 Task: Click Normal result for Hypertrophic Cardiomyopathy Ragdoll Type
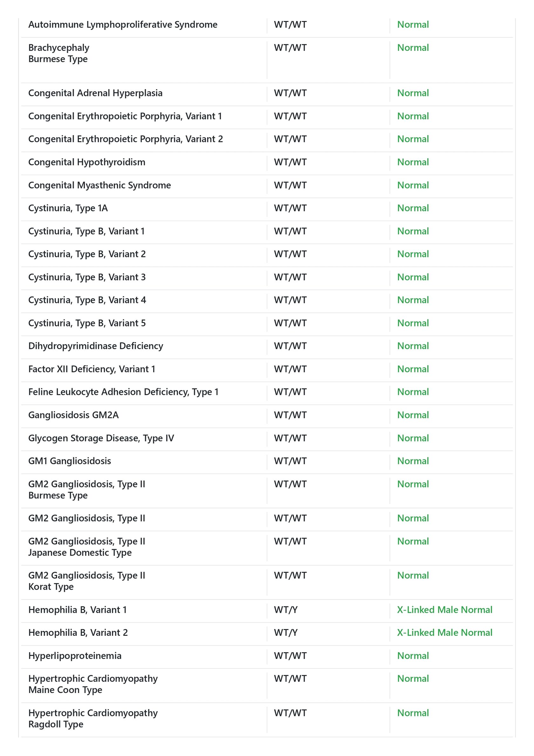point(413,713)
